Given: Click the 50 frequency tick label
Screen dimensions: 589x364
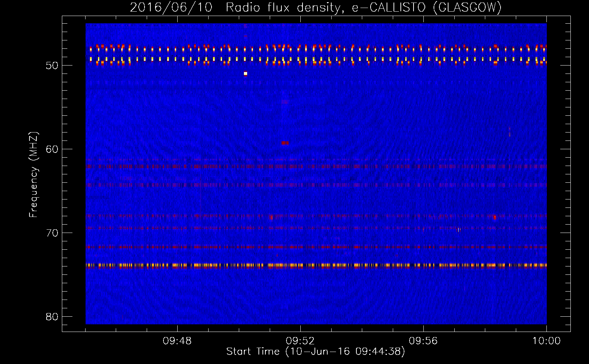Looking at the screenshot, I should (x=52, y=66).
